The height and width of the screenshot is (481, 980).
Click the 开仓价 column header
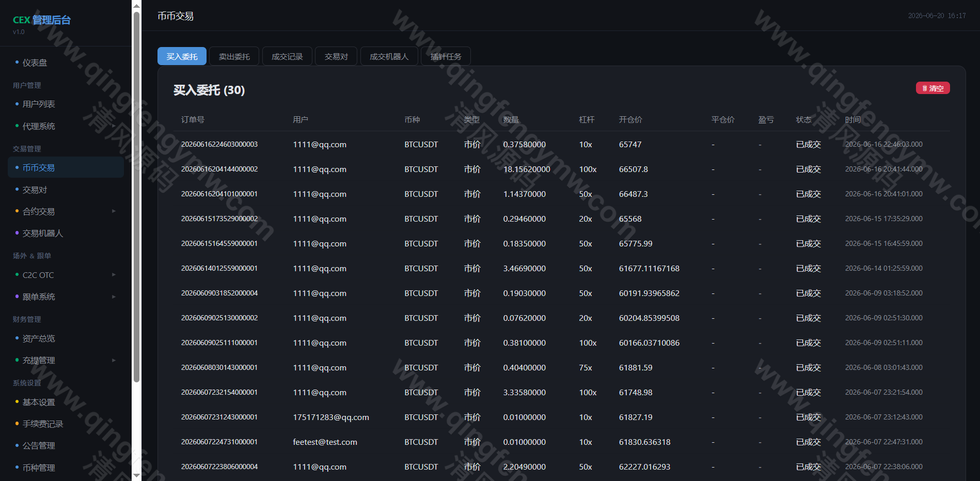tap(630, 119)
